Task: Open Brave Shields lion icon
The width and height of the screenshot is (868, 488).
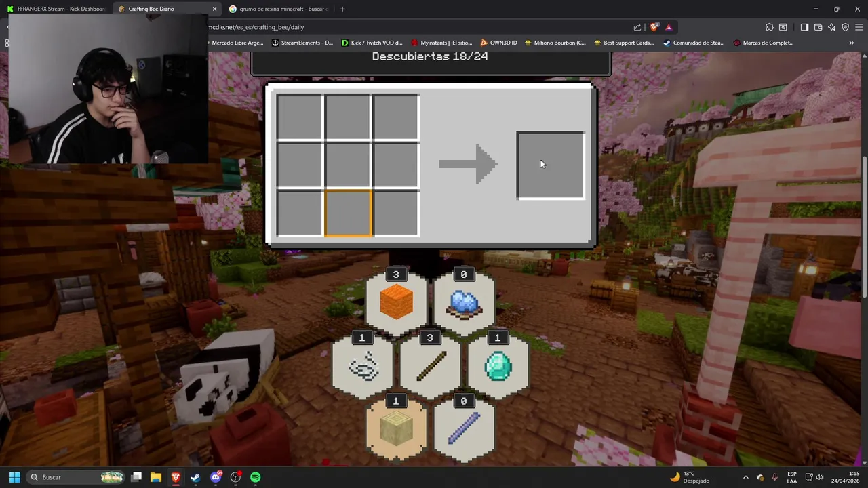Action: [654, 27]
